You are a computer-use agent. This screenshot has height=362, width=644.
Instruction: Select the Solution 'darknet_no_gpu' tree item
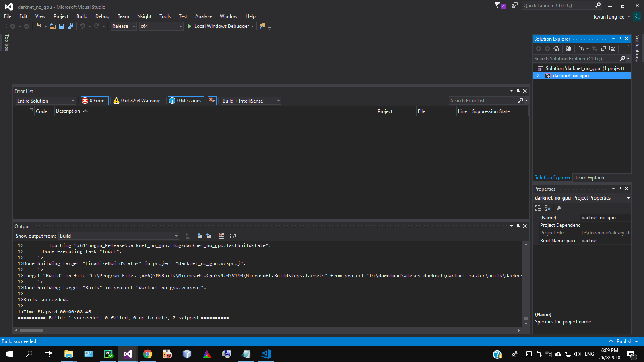click(582, 68)
